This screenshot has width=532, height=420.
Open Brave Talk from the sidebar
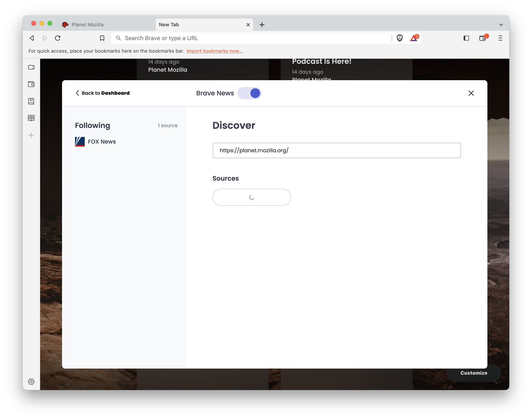(x=31, y=67)
